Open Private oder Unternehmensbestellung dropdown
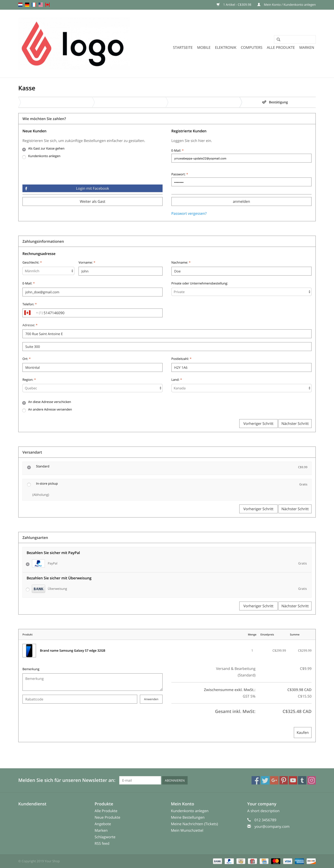Screen dimensions: 334x868 241,292
